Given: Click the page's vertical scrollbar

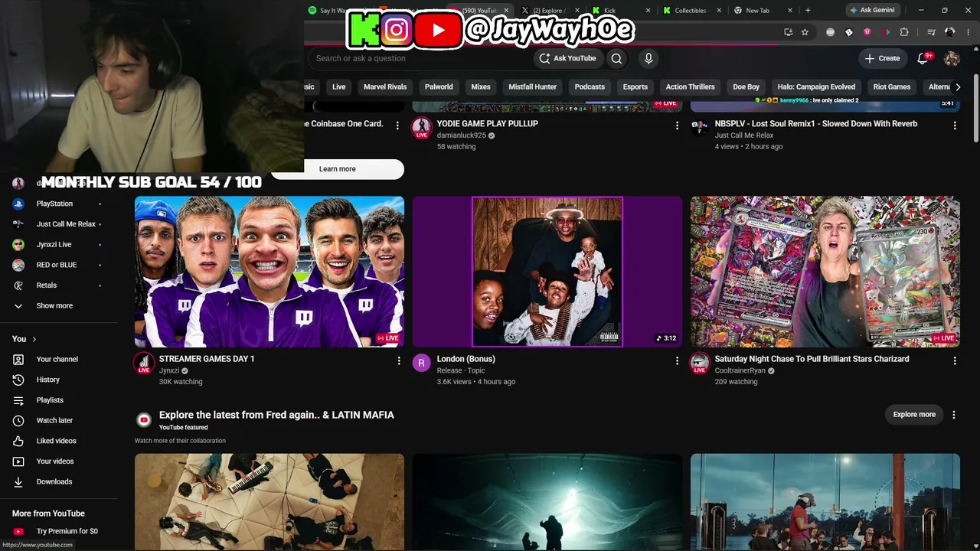Looking at the screenshot, I should 975,107.
